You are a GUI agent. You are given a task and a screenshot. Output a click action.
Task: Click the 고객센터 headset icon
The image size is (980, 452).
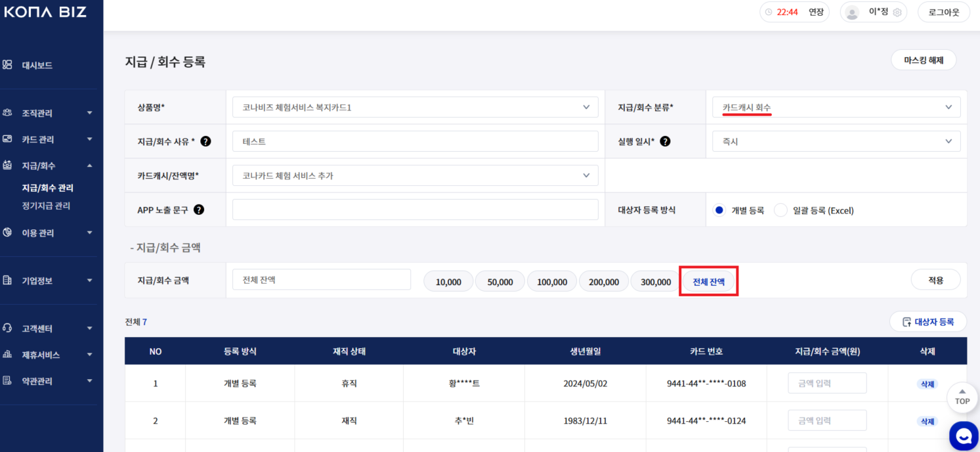pos(8,328)
